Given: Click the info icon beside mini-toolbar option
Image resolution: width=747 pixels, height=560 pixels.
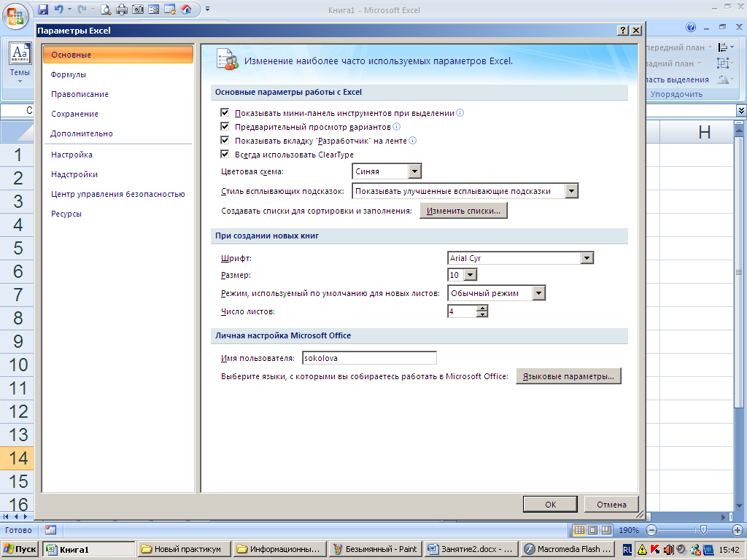Looking at the screenshot, I should [460, 113].
